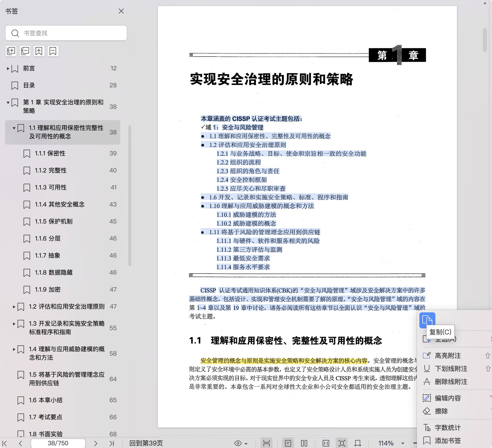Click 回到第39页 return link

(146, 443)
